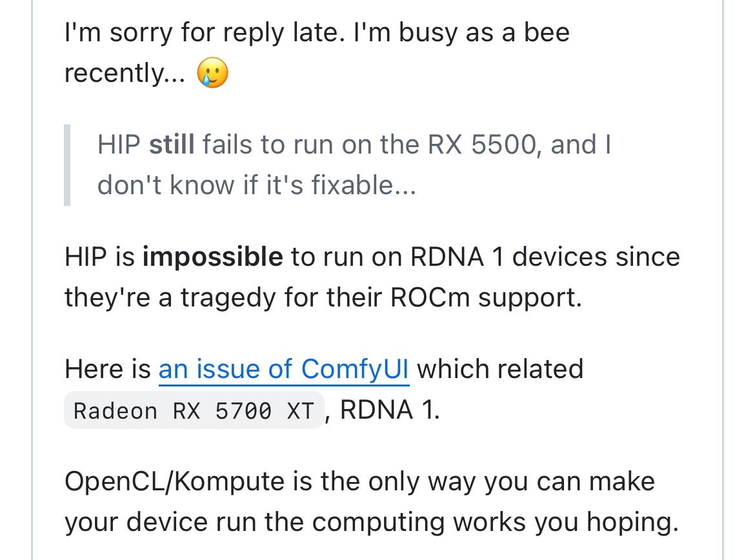The image size is (755, 560).
Task: Click the teary smiling face emoji
Action: 212,74
